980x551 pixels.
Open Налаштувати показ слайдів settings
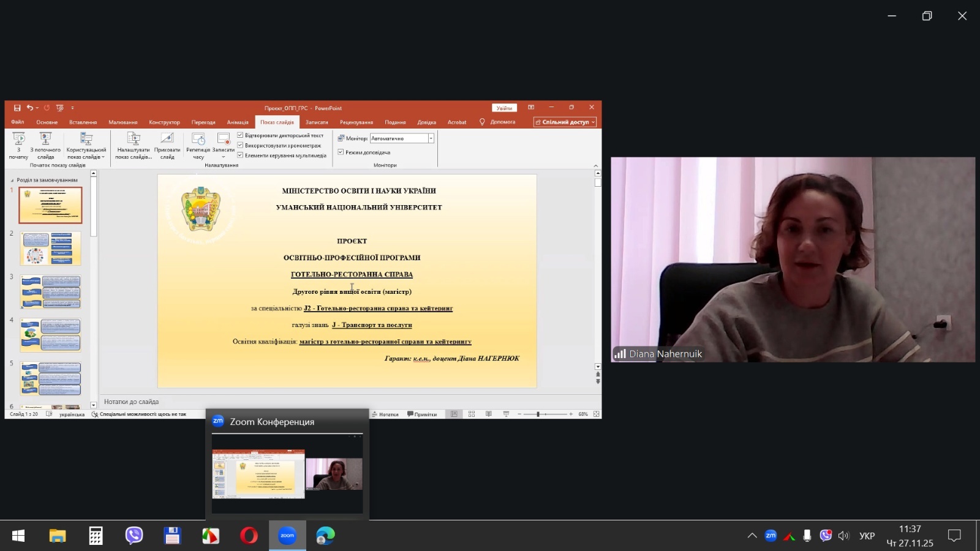tap(133, 145)
